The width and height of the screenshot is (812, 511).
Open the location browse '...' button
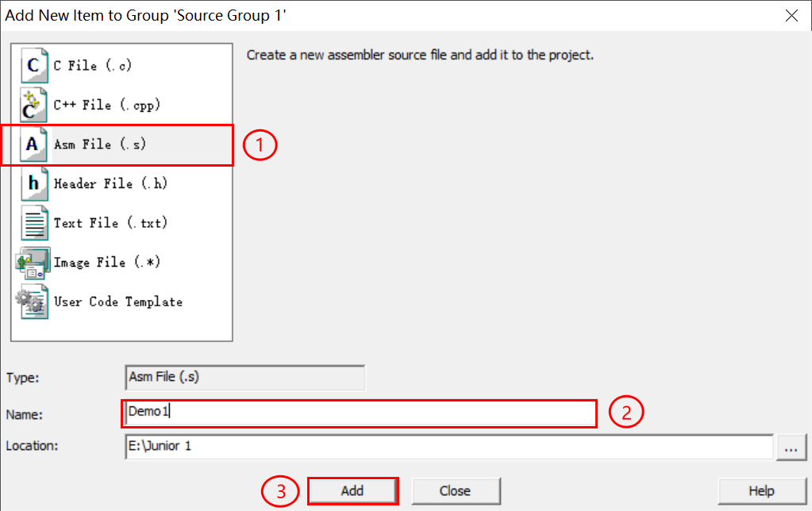[x=791, y=448]
